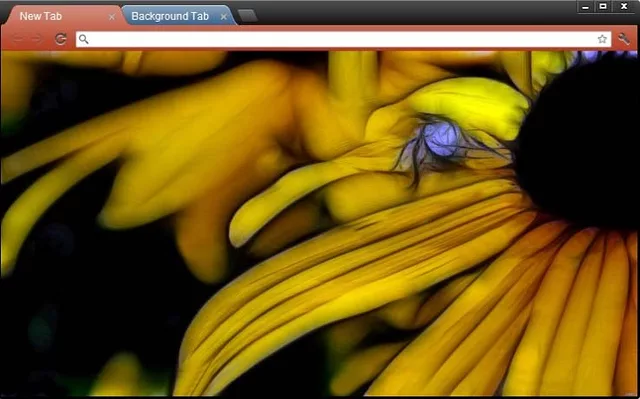Close the Background Tab

(x=224, y=17)
